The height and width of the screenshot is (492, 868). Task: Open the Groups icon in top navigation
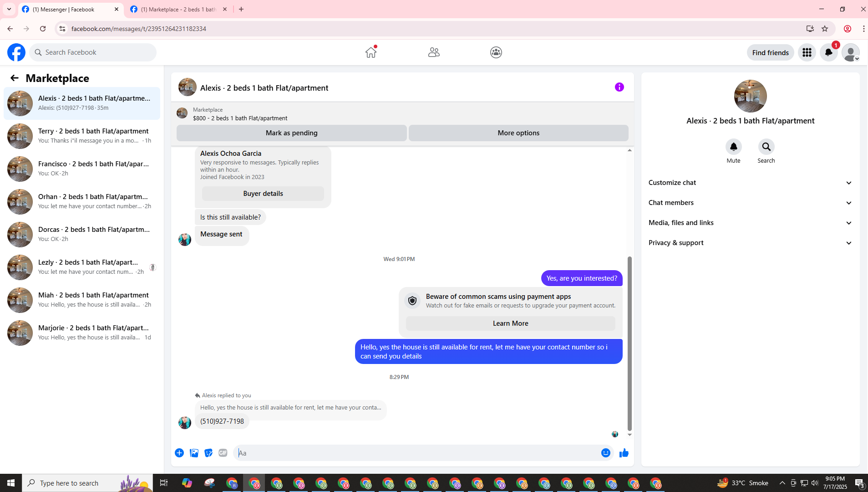pos(496,52)
